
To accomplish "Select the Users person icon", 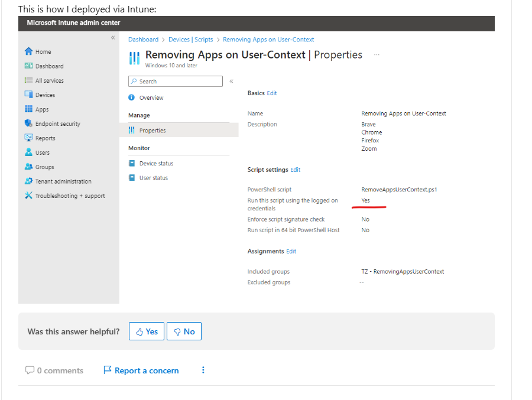I will 28,152.
